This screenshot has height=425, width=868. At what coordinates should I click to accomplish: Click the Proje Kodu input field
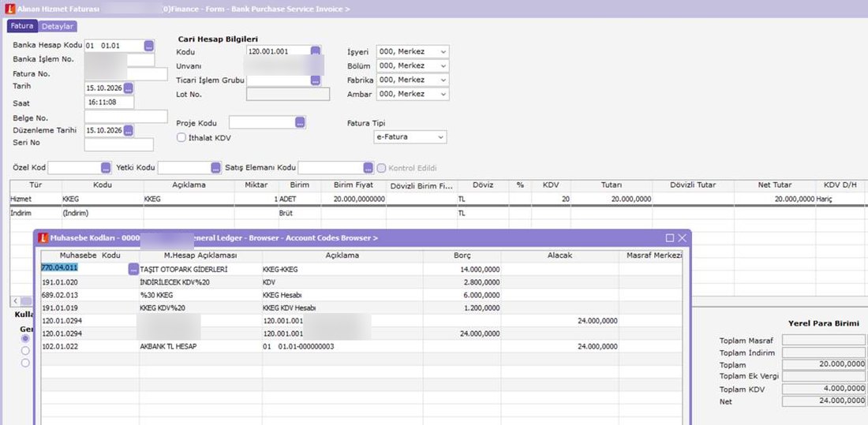point(263,123)
